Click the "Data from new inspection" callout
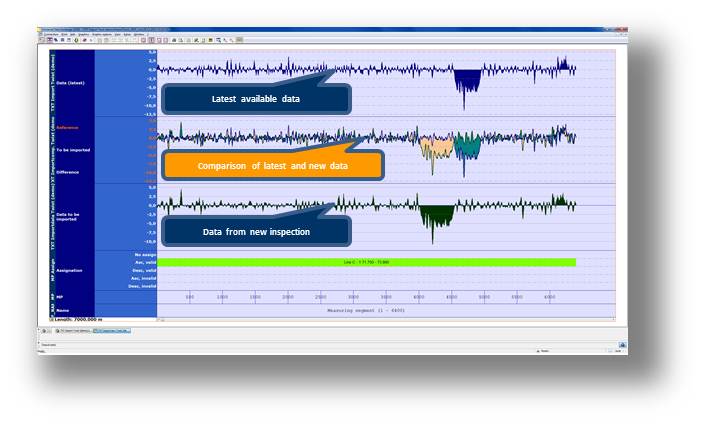Screen dimensions: 704x425 click(255, 232)
